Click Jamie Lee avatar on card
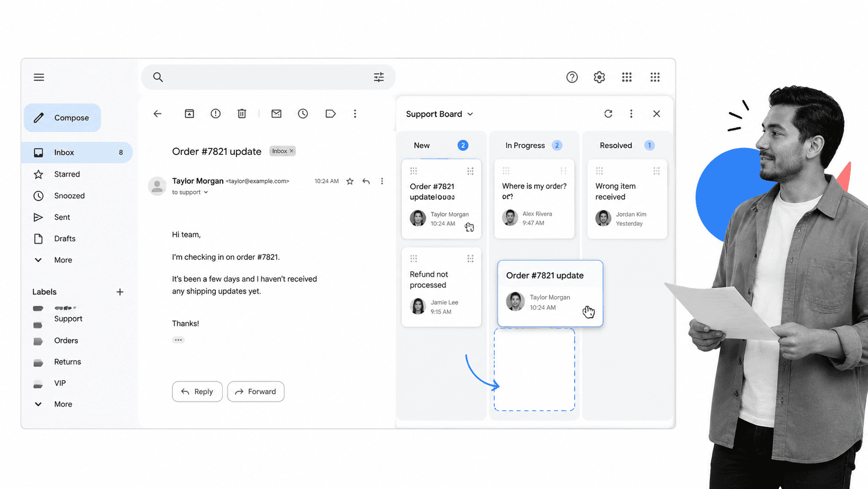The width and height of the screenshot is (868, 489). coord(418,307)
